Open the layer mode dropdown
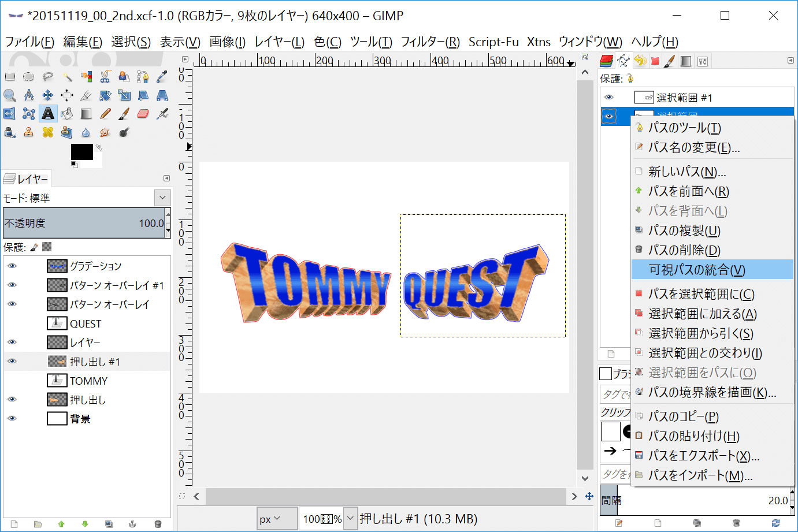The width and height of the screenshot is (798, 532). (162, 198)
